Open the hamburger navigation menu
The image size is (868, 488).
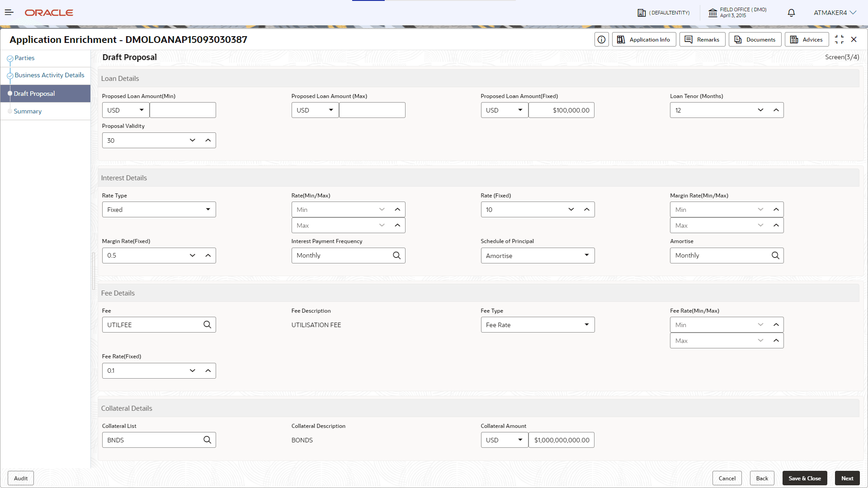[9, 13]
